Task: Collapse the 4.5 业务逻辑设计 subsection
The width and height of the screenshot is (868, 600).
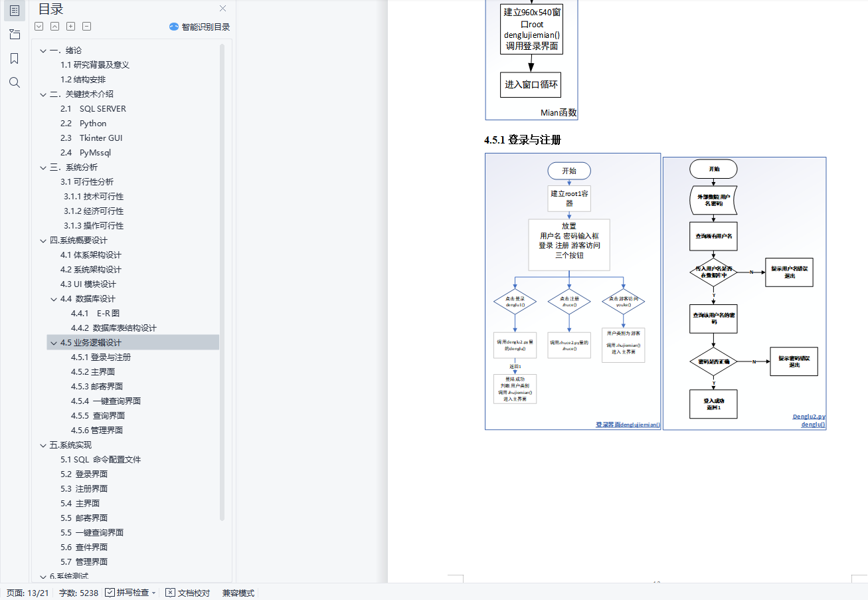Action: coord(54,343)
